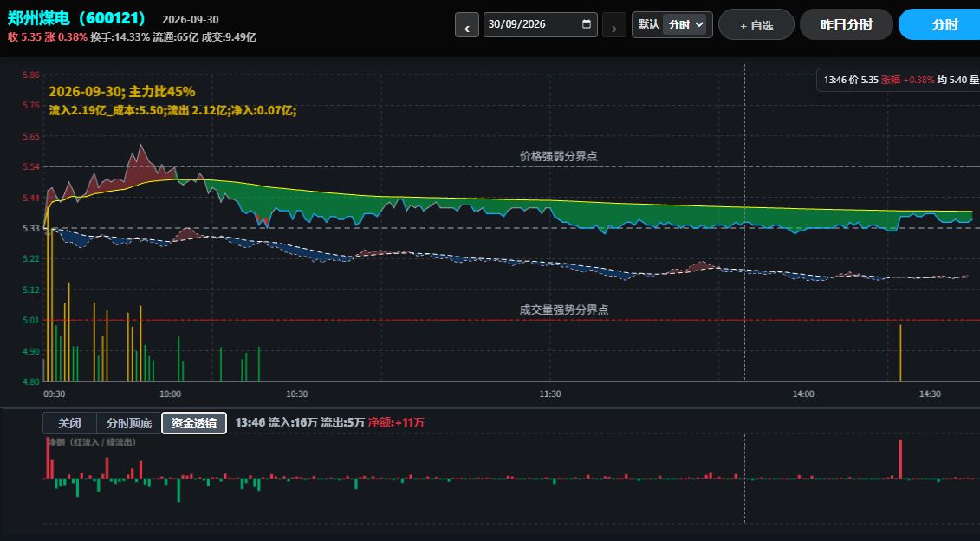Click the 默认 label
The width and height of the screenshot is (980, 541).
pos(649,24)
